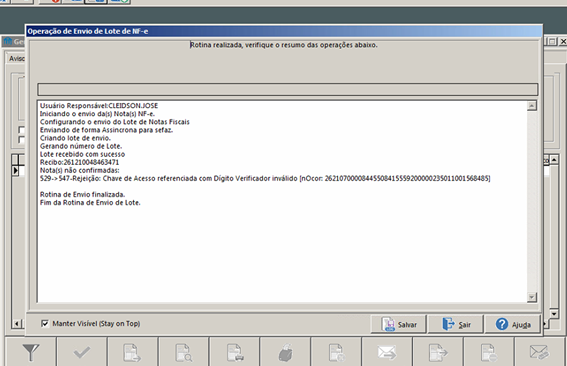Click the dialog title Operação de Envio de Lote de NF-e
The height and width of the screenshot is (366, 567).
[88, 31]
